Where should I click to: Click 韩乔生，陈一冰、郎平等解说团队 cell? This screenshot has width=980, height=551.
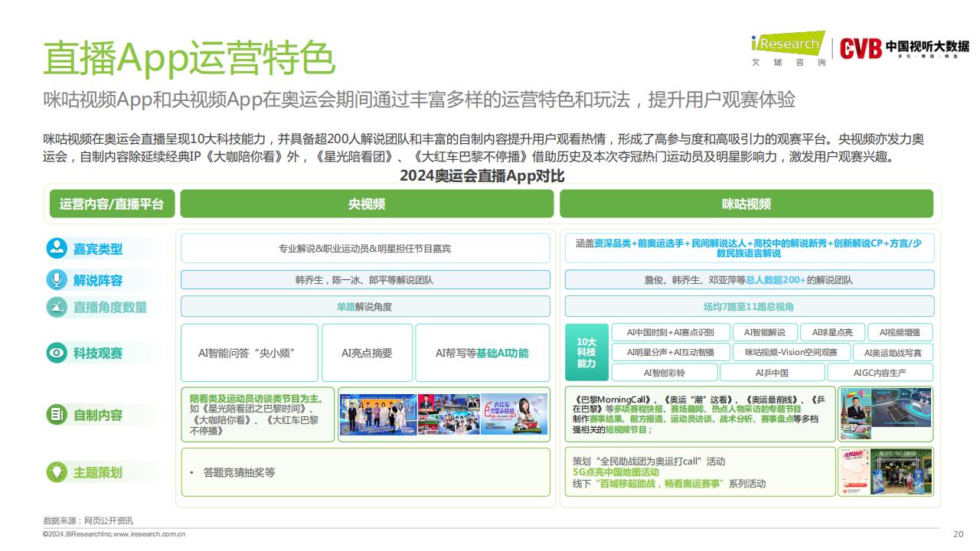365,280
